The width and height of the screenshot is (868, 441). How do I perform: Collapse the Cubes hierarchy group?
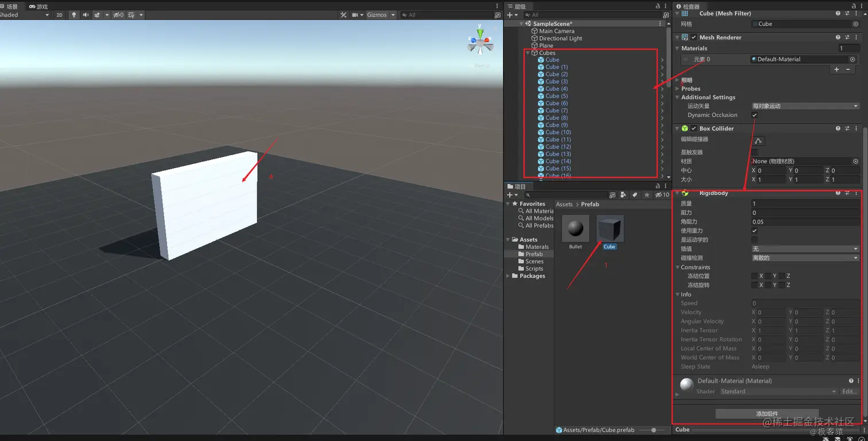pyautogui.click(x=528, y=53)
